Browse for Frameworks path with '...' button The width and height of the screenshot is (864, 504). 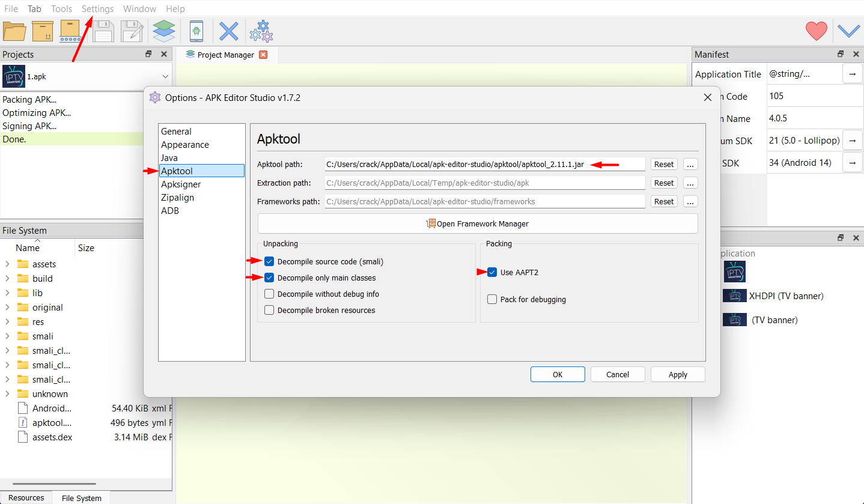[x=690, y=201]
